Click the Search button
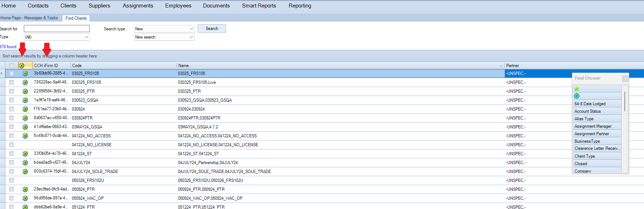The height and width of the screenshot is (209, 644). [x=212, y=29]
